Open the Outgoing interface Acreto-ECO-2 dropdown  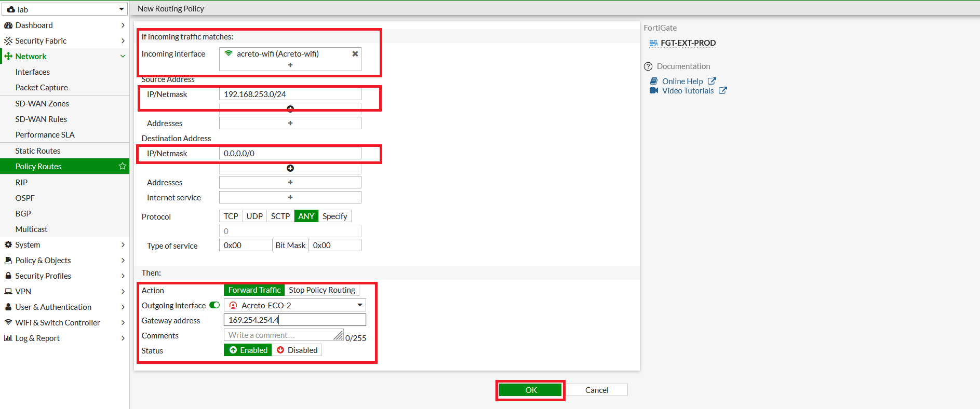[x=295, y=305]
